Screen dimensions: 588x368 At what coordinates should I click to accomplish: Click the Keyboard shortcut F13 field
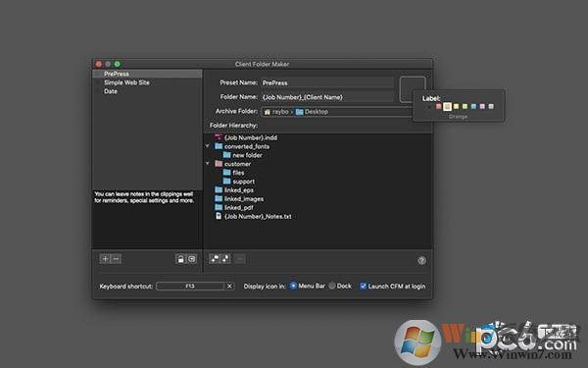[x=190, y=287]
